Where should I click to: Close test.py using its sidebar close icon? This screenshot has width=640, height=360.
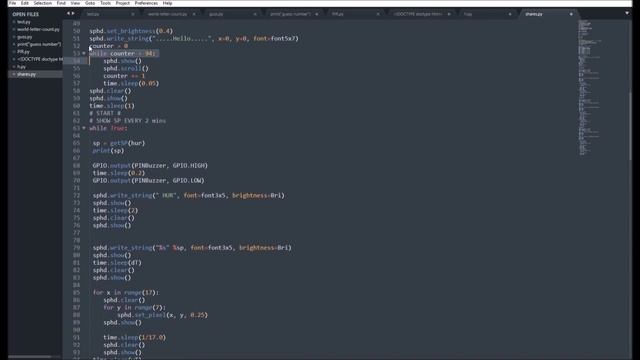coord(13,22)
